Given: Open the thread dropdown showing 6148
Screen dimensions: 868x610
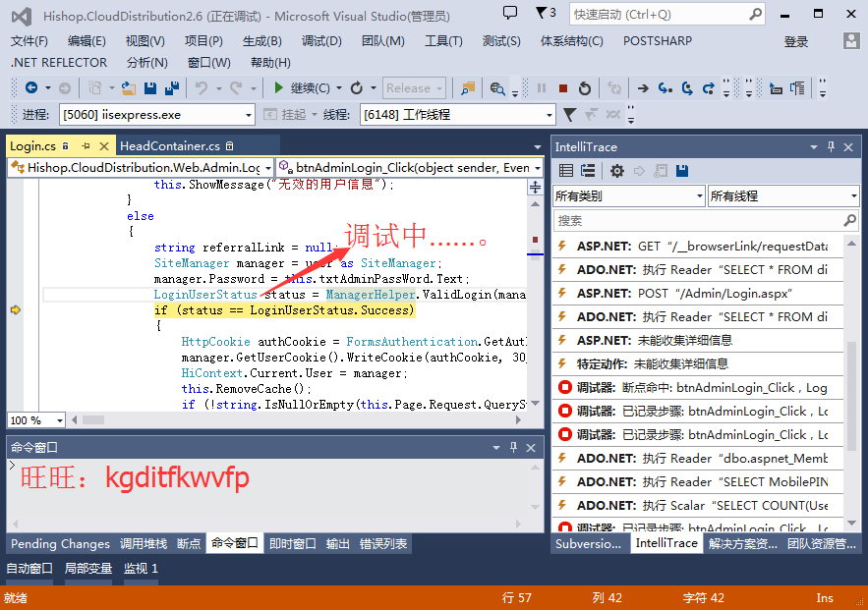Looking at the screenshot, I should [x=550, y=115].
